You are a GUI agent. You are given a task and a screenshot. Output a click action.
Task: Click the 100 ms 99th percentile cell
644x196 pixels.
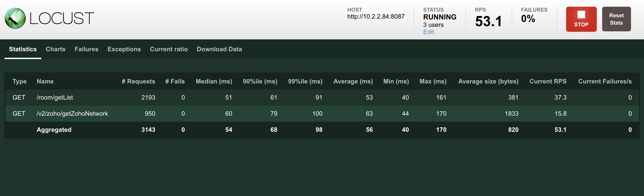pos(317,114)
